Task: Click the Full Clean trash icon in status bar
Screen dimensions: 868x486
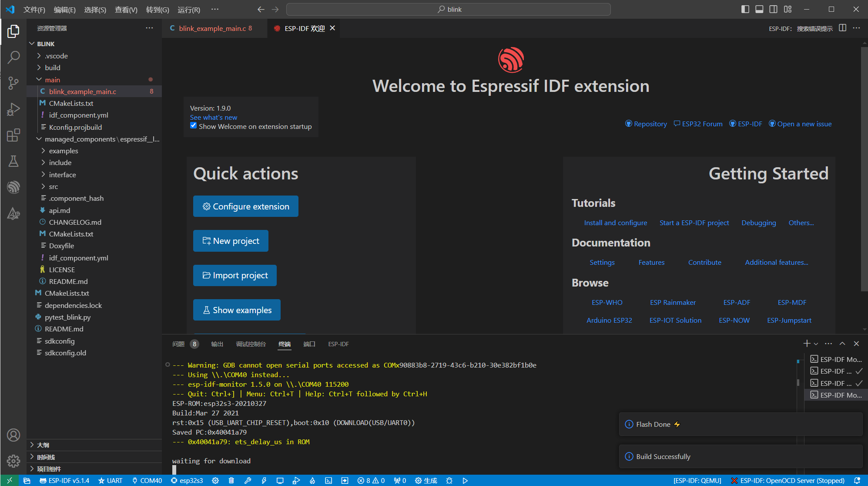Action: 231,480
